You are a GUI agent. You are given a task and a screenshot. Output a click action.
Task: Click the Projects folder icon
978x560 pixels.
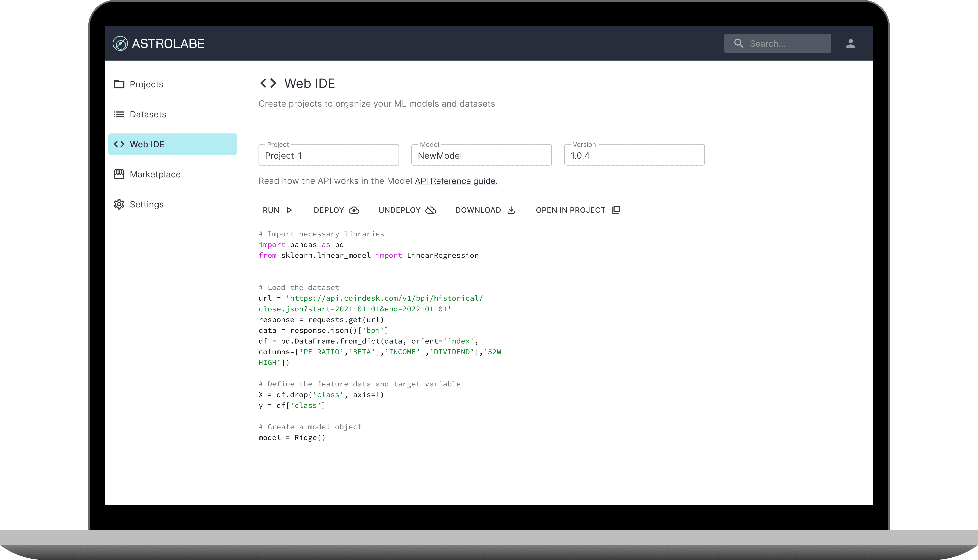tap(119, 84)
